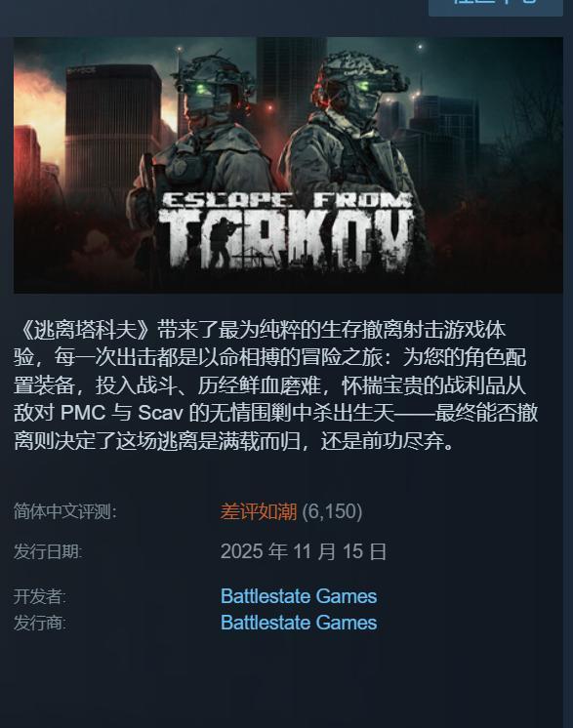This screenshot has width=573, height=728.
Task: Open the 差评如潮 review summary link
Action: click(258, 511)
